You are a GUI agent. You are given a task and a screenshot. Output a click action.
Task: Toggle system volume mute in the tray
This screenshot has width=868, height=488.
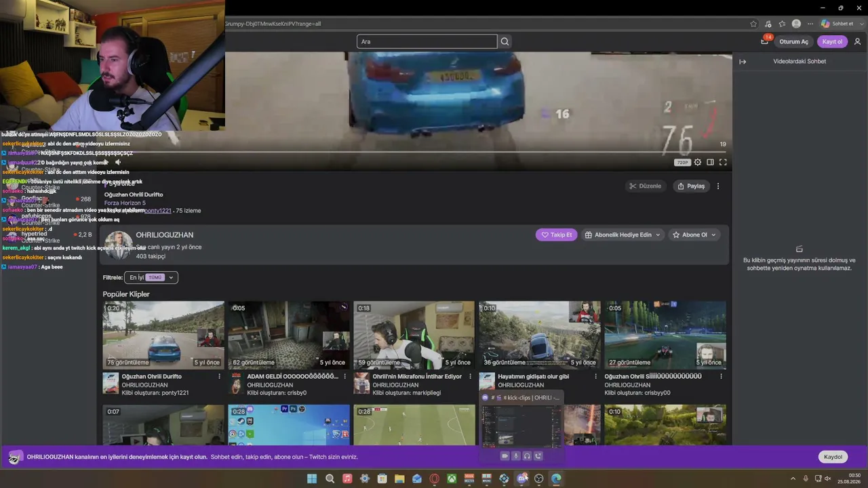pyautogui.click(x=827, y=479)
